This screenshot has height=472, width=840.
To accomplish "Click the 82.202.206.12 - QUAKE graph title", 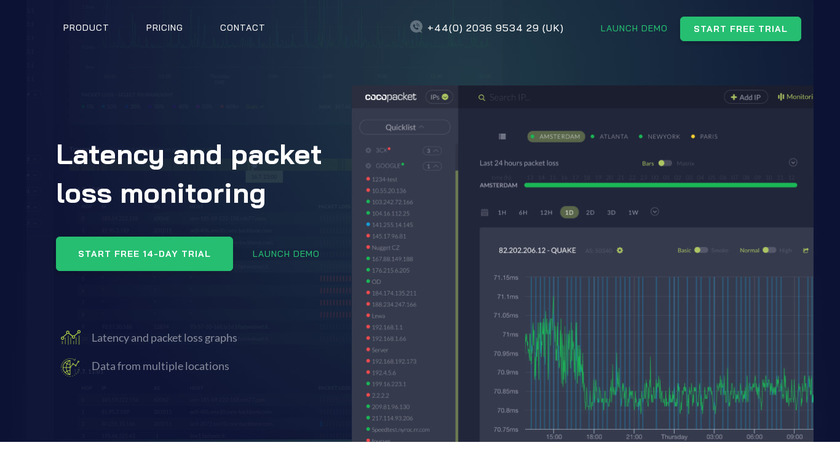I will 537,250.
